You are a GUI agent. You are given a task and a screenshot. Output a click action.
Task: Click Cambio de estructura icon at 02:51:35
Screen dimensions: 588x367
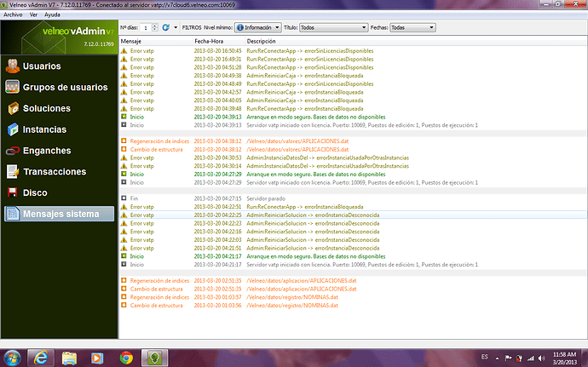coord(124,289)
